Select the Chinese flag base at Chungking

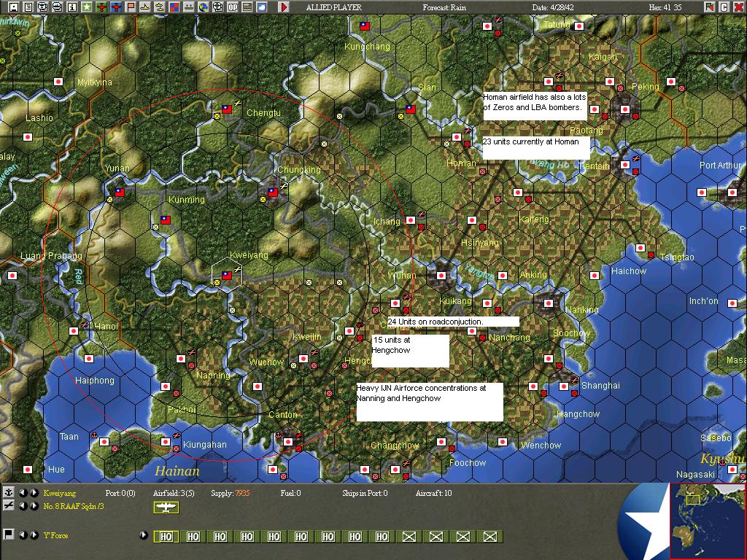point(273,192)
